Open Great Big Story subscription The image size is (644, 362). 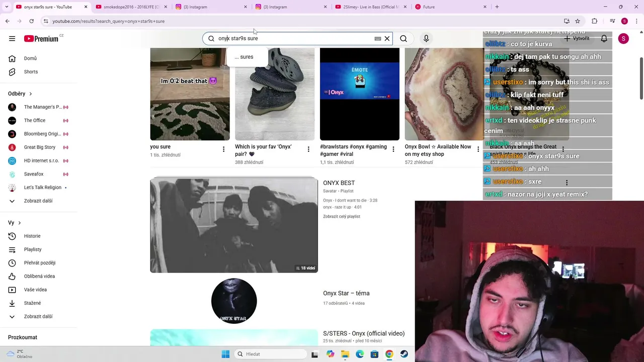(38, 147)
